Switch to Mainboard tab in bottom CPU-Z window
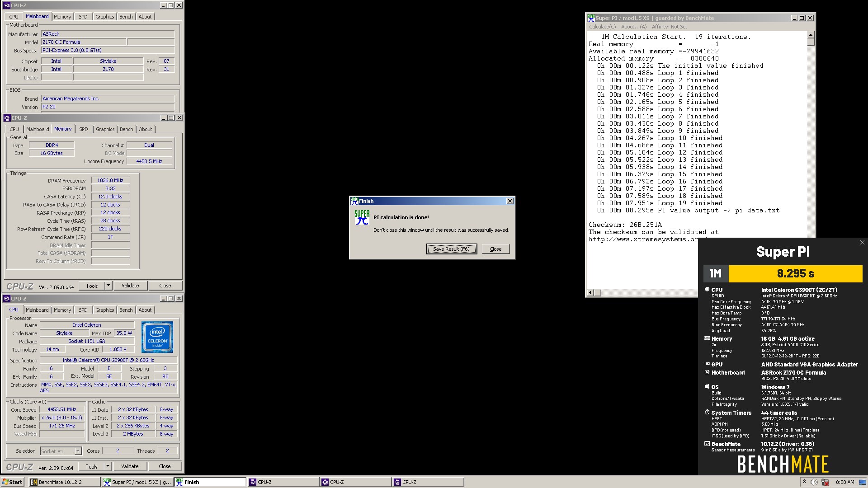 pos(37,310)
